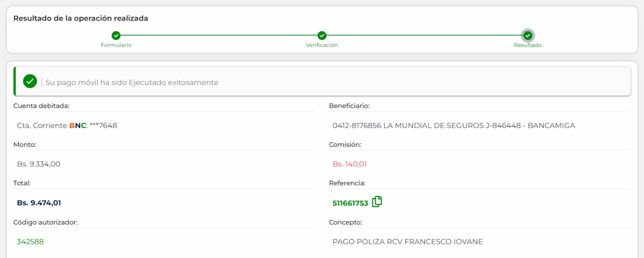Click the successful pago móvil message text
The height and width of the screenshot is (258, 644).
click(x=132, y=83)
